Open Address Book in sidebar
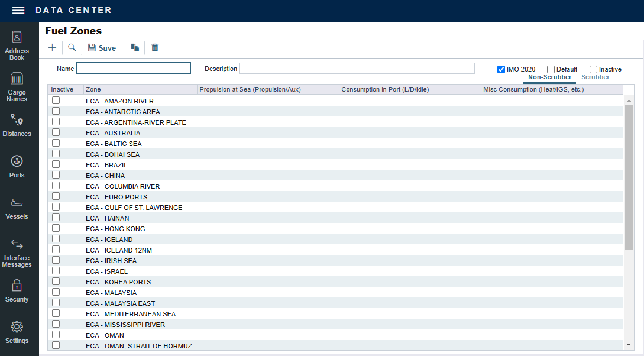 point(17,46)
